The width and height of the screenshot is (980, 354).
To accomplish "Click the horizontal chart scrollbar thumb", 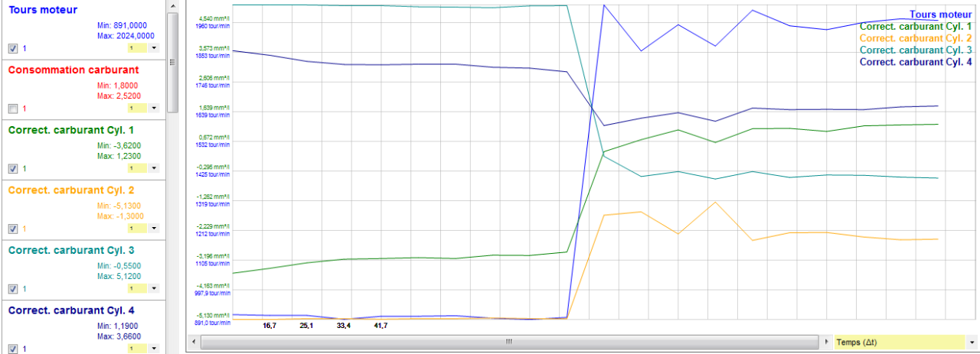I will click(x=508, y=342).
